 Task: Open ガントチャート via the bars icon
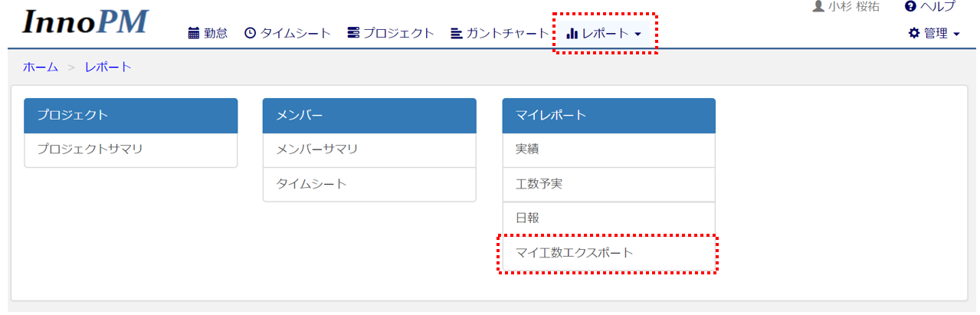point(456,33)
